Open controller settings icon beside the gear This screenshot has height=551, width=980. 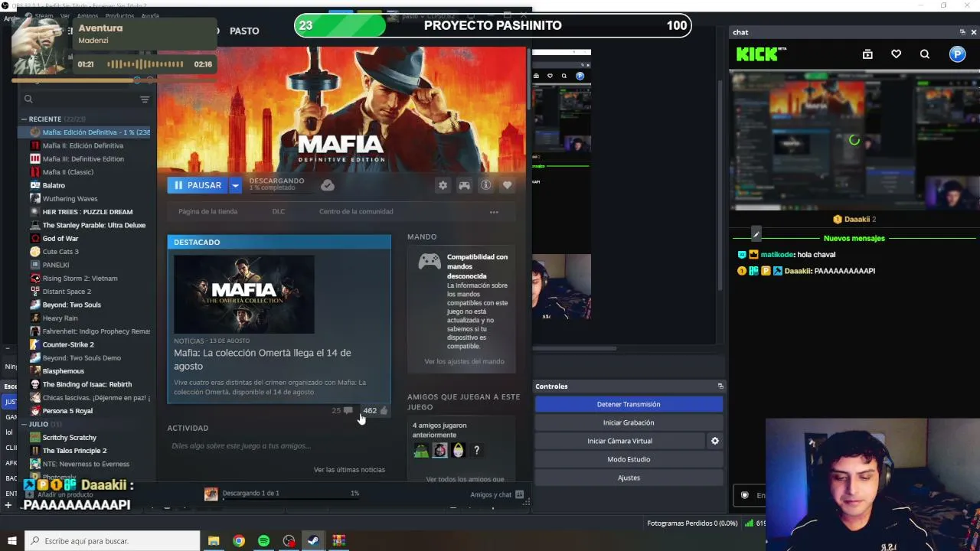coord(464,185)
